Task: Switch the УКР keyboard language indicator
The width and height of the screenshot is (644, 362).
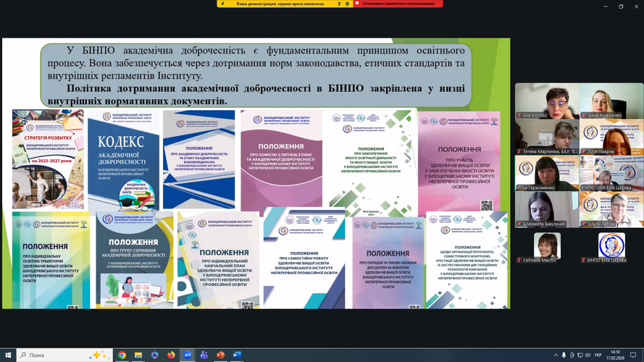Action: click(x=598, y=355)
